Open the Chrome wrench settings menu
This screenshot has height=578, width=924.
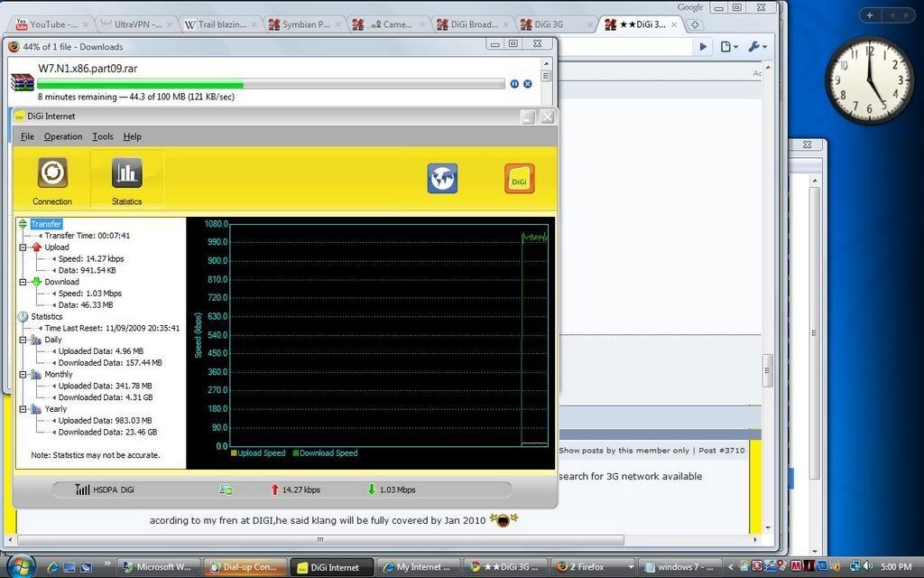coord(757,47)
